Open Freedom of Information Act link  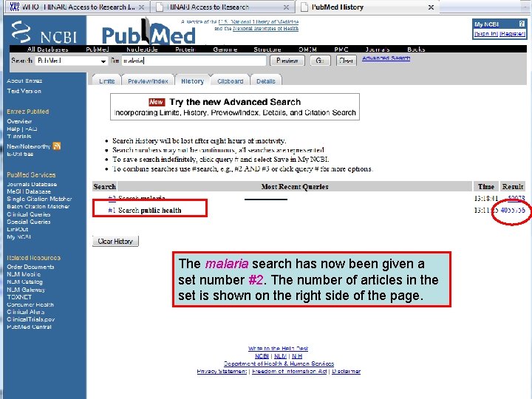(x=290, y=372)
